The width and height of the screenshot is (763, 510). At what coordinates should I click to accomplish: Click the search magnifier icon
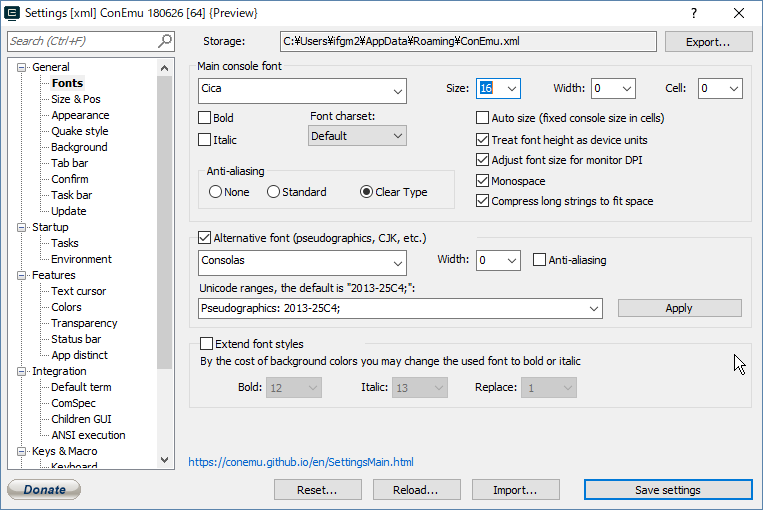coord(165,41)
